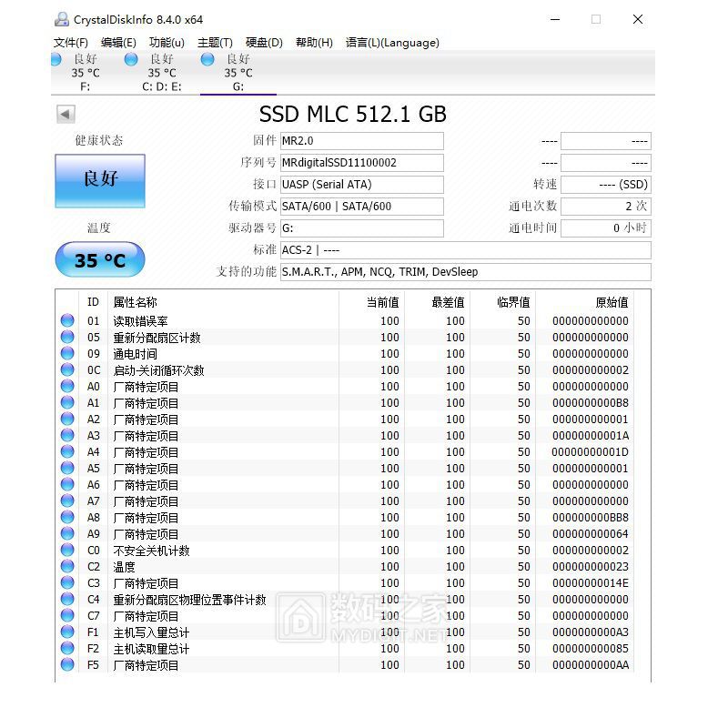Click the 良好 health status button
The image size is (728, 728).
[x=100, y=180]
